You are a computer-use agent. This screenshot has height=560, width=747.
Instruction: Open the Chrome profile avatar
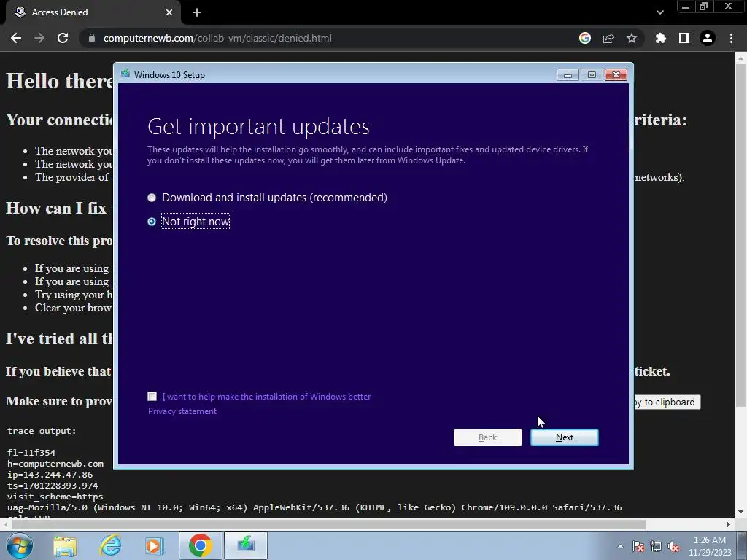[708, 38]
